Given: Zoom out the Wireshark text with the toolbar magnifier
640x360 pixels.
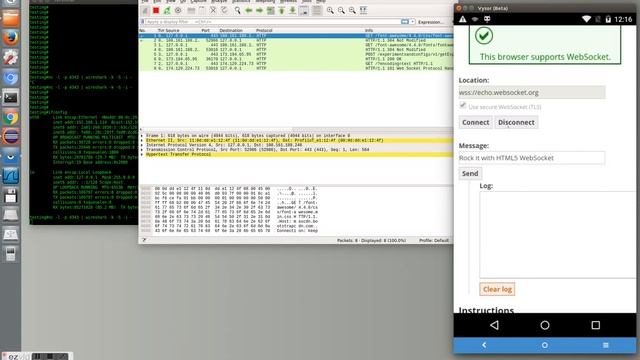Looking at the screenshot, I should [x=341, y=11].
